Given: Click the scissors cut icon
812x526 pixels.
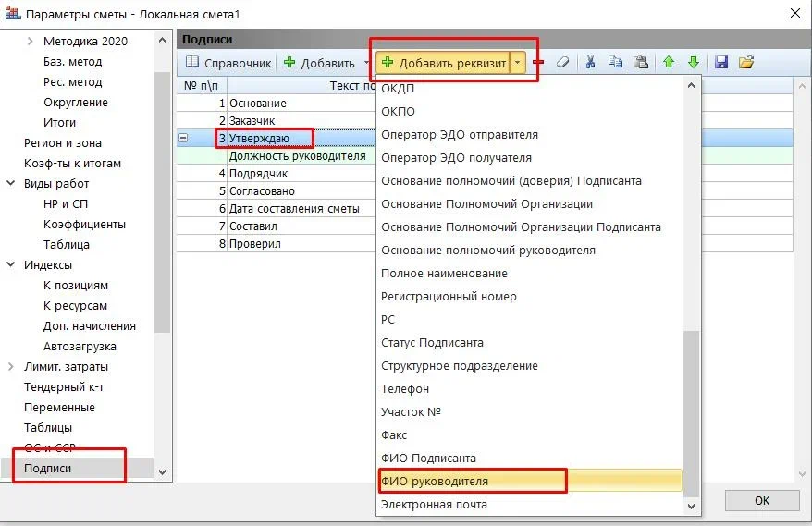Looking at the screenshot, I should pyautogui.click(x=590, y=63).
